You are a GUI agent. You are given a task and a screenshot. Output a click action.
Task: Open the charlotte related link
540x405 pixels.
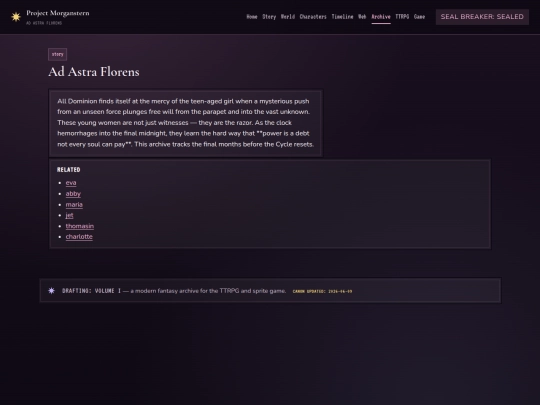point(79,237)
